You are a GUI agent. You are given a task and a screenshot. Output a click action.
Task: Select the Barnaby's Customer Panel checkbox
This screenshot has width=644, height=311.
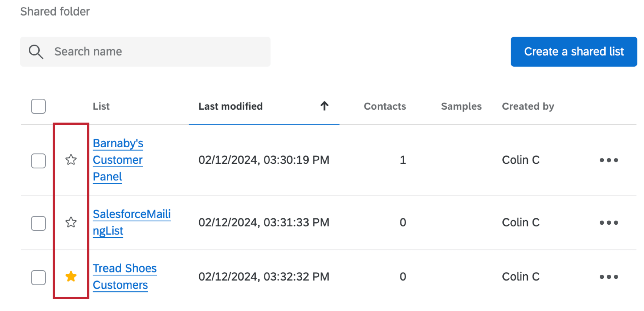[x=38, y=161]
